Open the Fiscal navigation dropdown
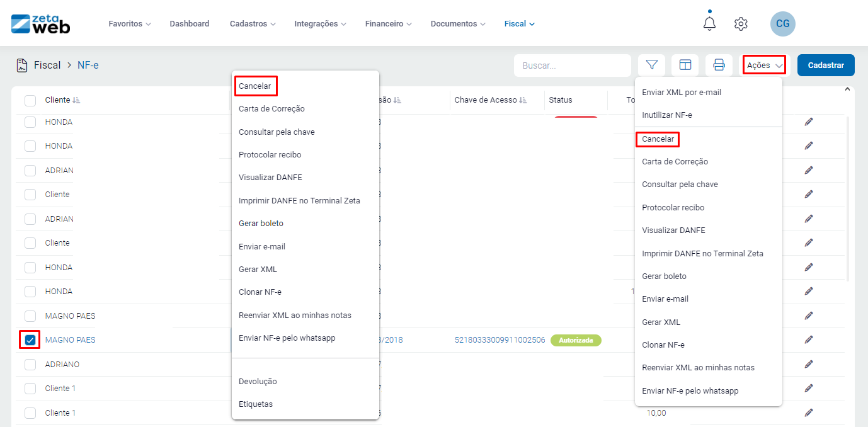This screenshot has height=427, width=868. tap(519, 24)
